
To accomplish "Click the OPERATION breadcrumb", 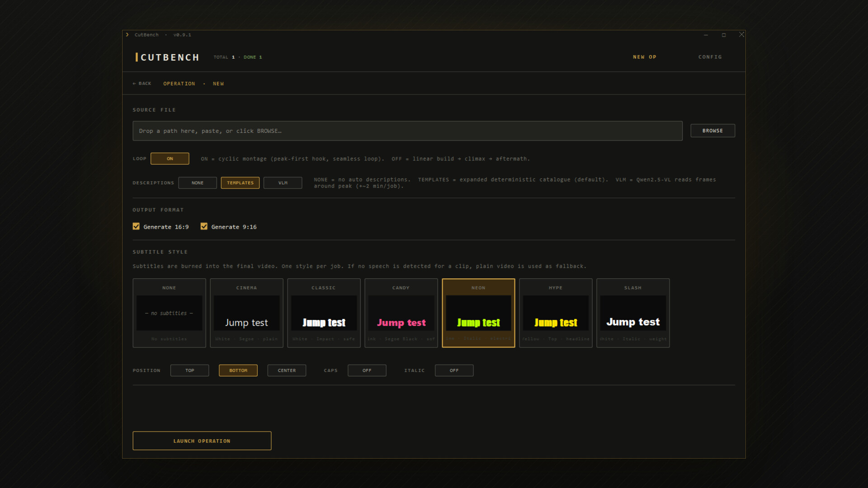I will coord(179,84).
